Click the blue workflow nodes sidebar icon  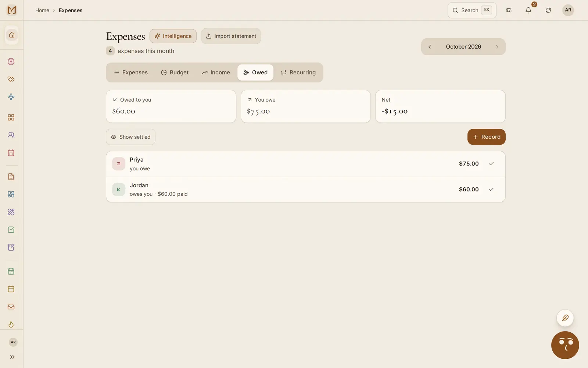click(x=11, y=97)
